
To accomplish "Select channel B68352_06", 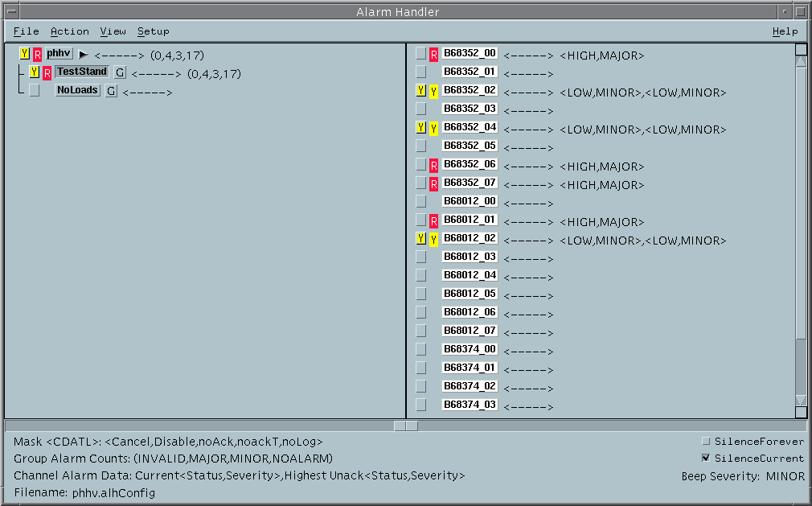I will (x=470, y=164).
